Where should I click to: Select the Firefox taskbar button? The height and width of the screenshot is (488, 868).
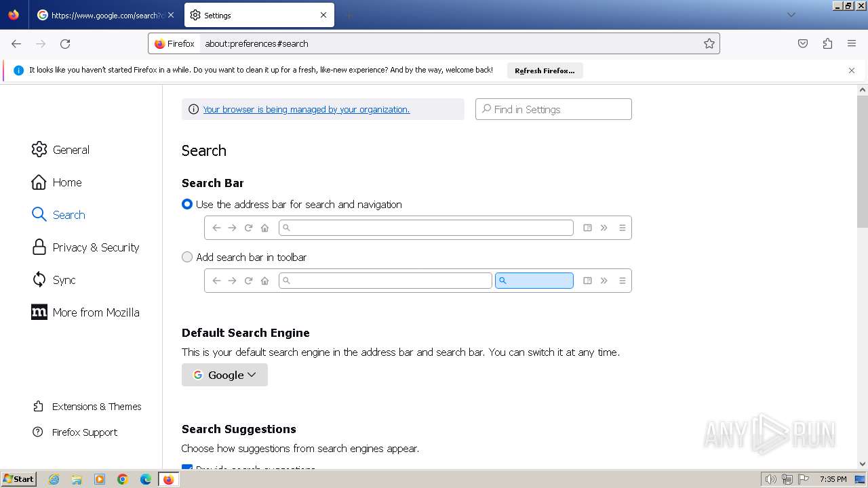169,479
